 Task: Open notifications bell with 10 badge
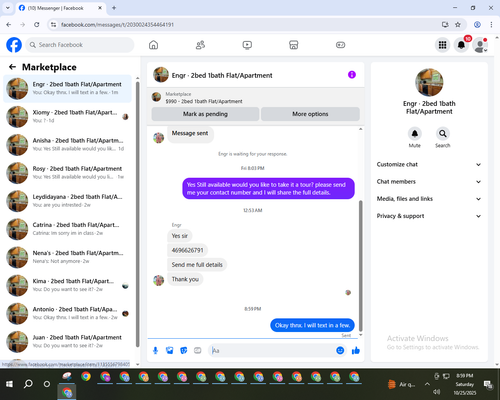(x=461, y=45)
